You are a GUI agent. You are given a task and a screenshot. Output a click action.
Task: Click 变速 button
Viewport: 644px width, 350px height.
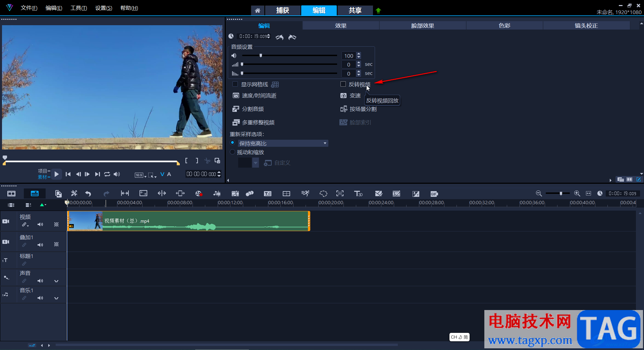coord(351,96)
